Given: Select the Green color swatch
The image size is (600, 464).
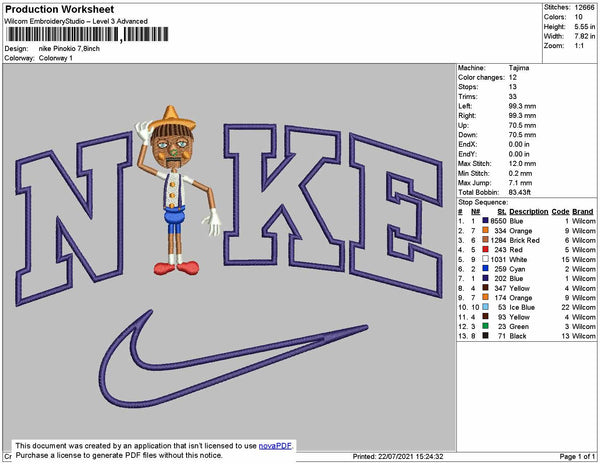Looking at the screenshot, I should tap(485, 326).
